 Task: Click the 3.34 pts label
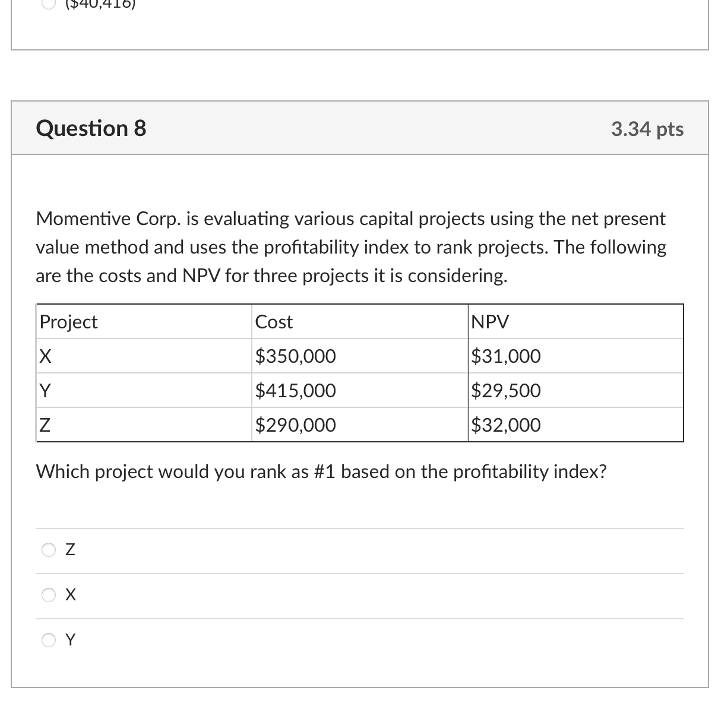pos(647,128)
